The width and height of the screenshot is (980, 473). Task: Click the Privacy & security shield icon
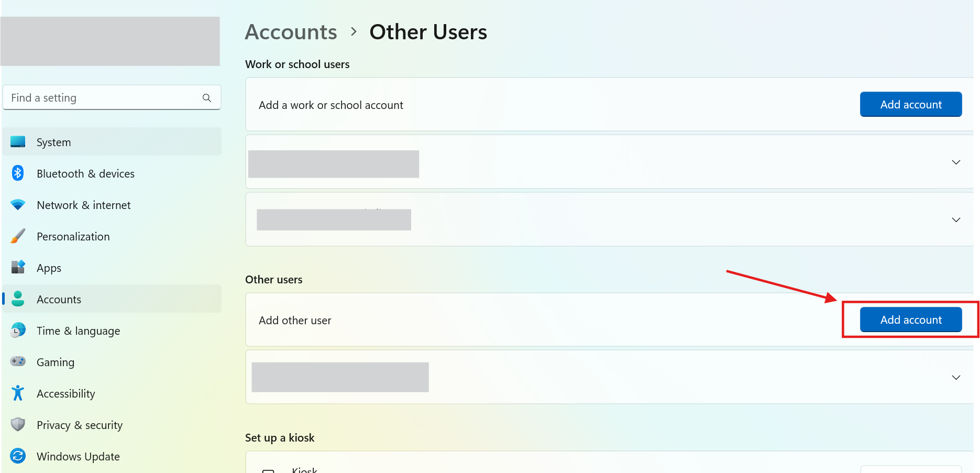coord(18,424)
